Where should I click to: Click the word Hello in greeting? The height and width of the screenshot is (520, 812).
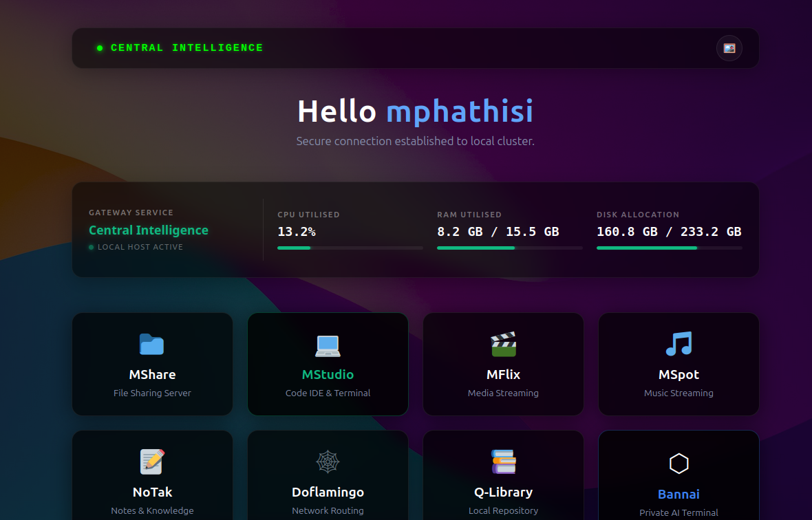click(336, 111)
